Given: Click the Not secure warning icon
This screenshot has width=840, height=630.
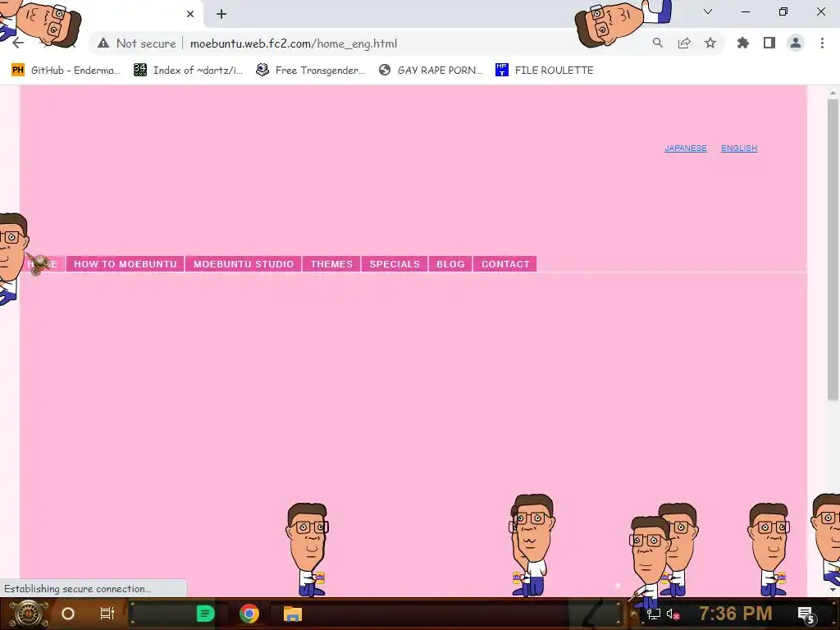Looking at the screenshot, I should [103, 43].
